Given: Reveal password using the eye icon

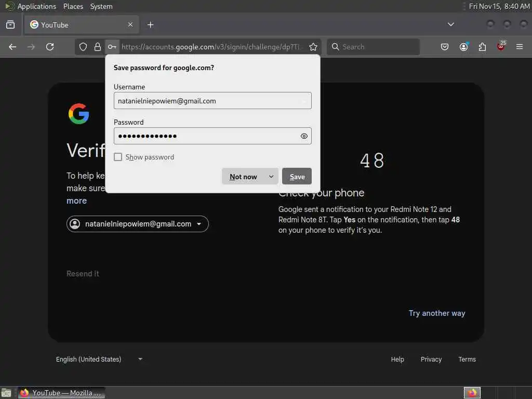Looking at the screenshot, I should (x=304, y=136).
